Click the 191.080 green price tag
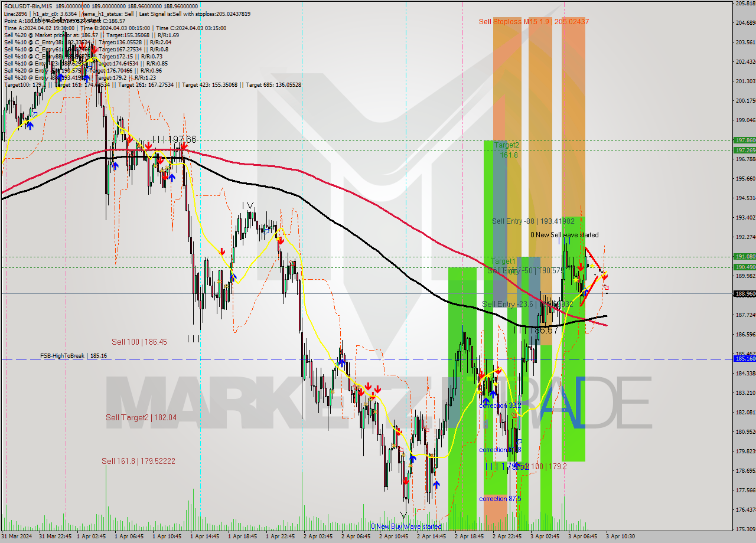 (744, 257)
